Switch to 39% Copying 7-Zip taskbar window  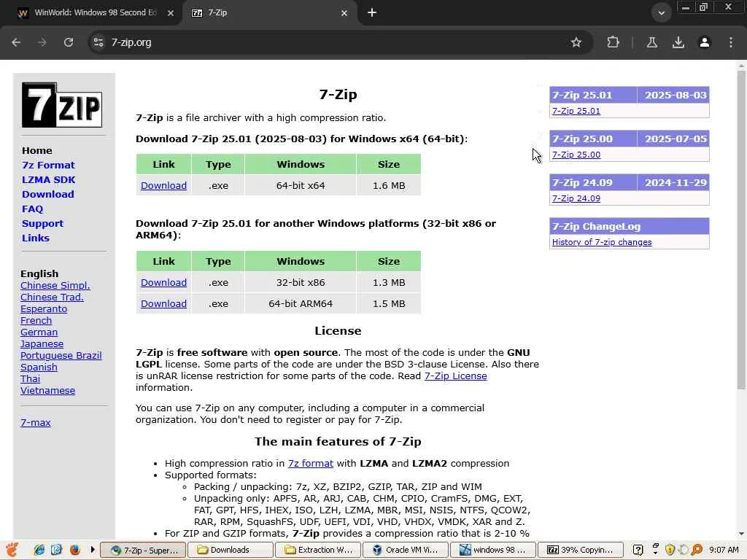580,550
